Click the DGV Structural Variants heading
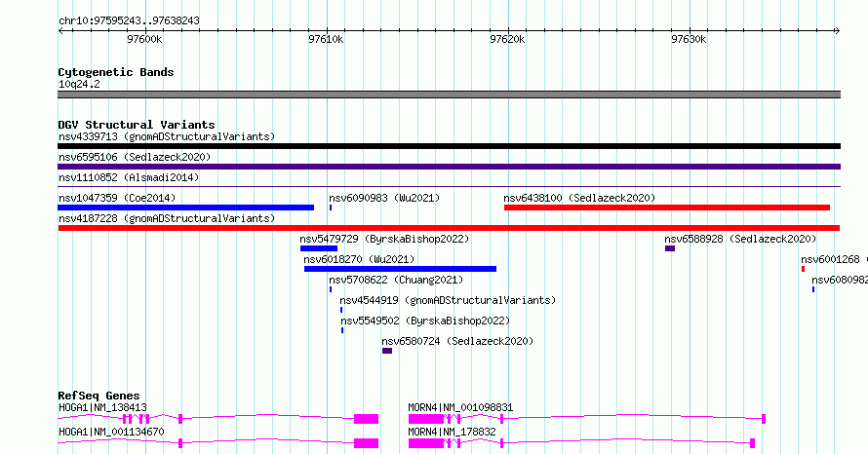This screenshot has width=868, height=454. click(137, 125)
